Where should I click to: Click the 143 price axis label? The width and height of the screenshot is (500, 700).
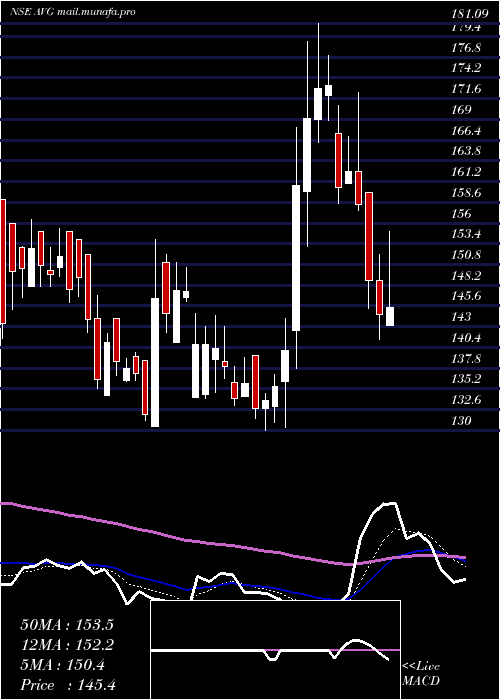(x=461, y=317)
